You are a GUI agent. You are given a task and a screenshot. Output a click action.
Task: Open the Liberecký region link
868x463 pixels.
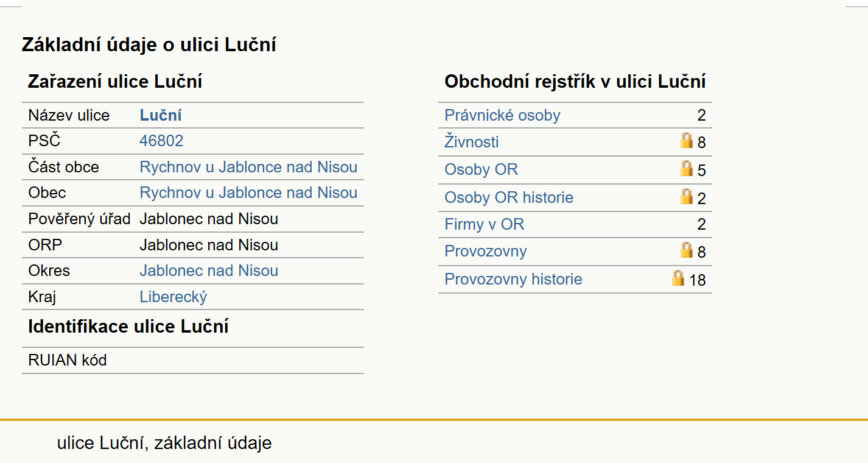(173, 297)
